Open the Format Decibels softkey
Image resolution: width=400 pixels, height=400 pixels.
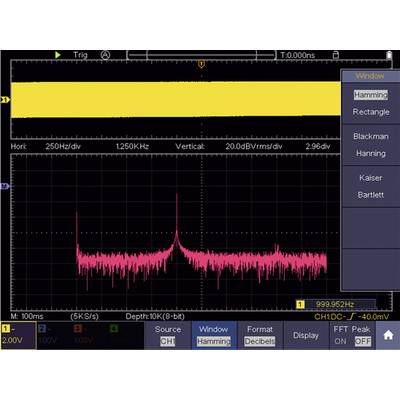click(x=260, y=335)
